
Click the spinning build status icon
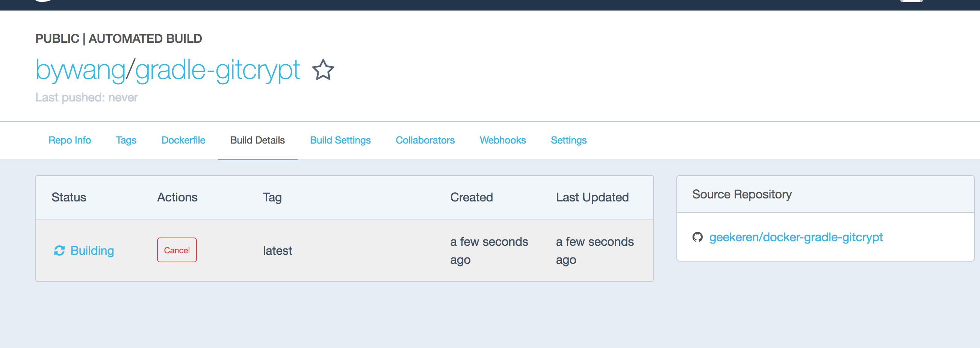59,251
